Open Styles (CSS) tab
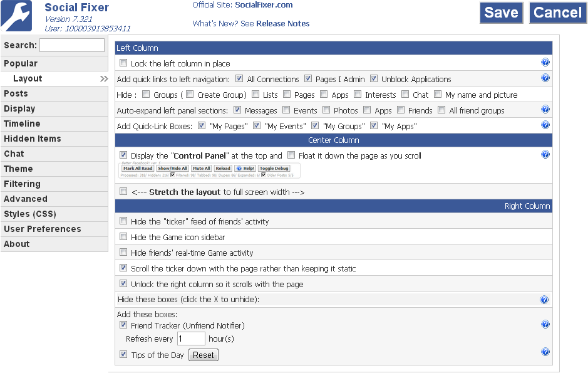 tap(54, 214)
